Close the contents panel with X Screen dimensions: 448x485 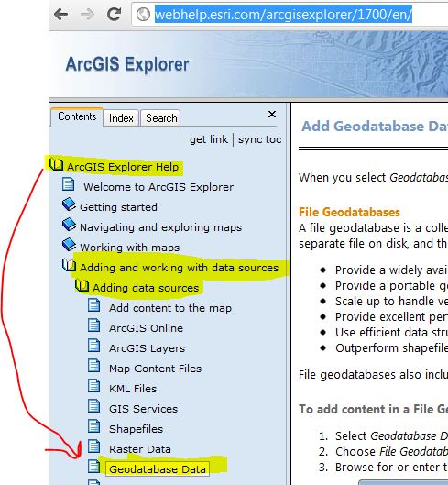tap(272, 115)
